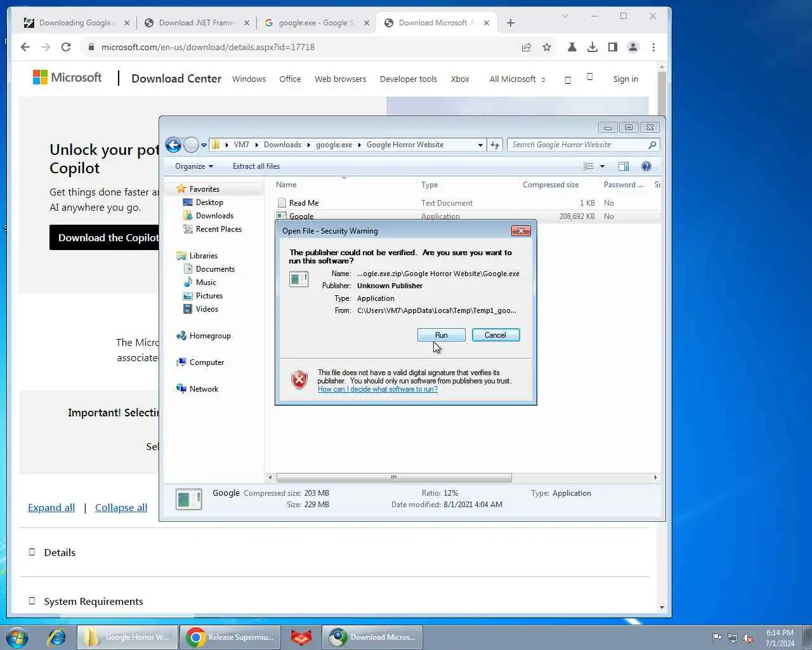Image resolution: width=812 pixels, height=650 pixels.
Task: Close the Open File Security Warning dialog
Action: (x=521, y=230)
